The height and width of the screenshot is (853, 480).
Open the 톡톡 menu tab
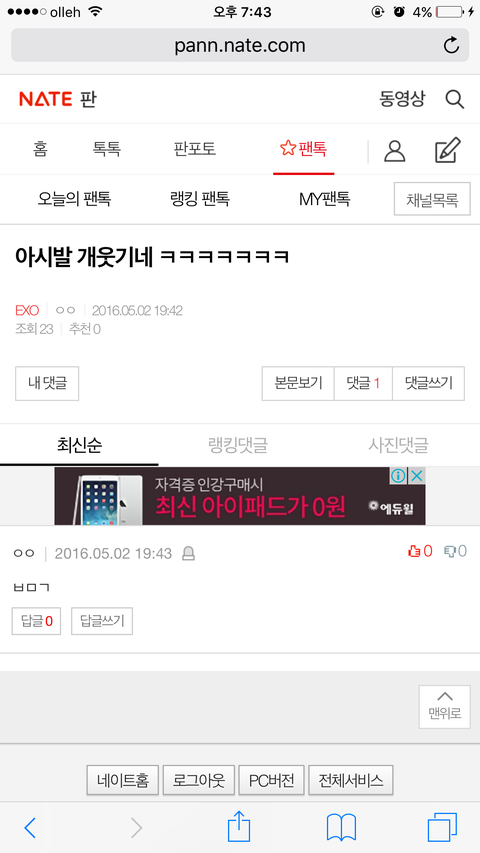click(107, 149)
